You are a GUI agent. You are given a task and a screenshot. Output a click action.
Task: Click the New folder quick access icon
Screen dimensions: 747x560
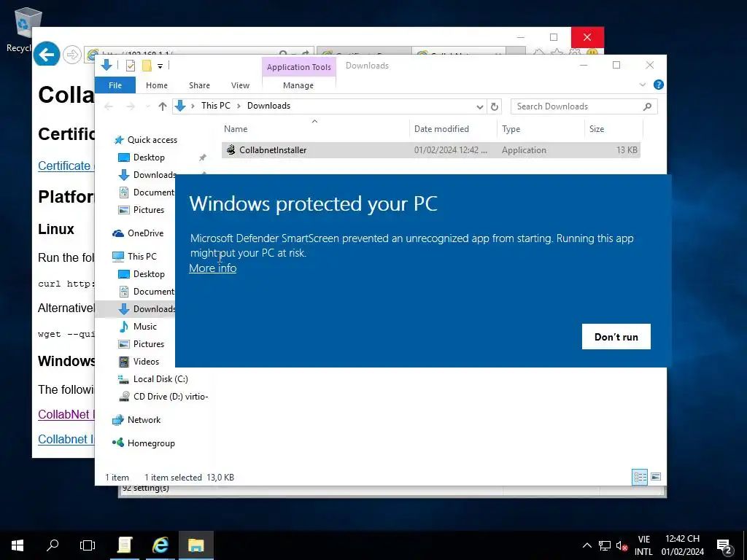pos(147,66)
